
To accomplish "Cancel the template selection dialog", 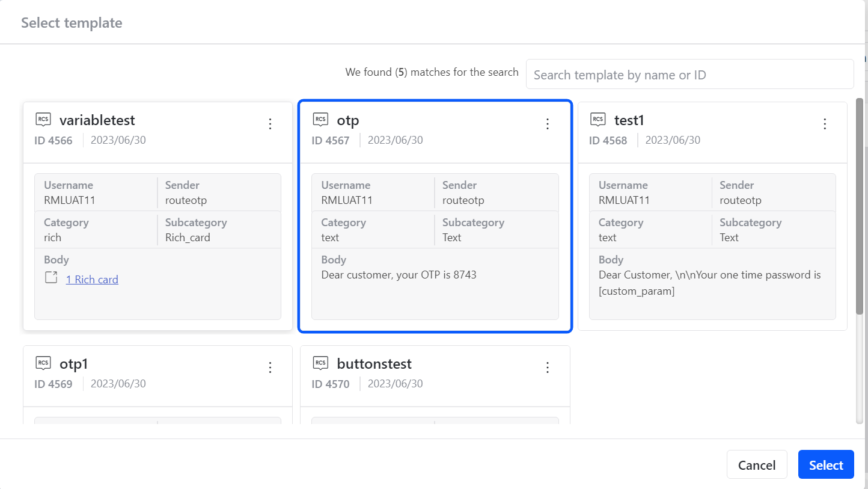I will tap(757, 464).
